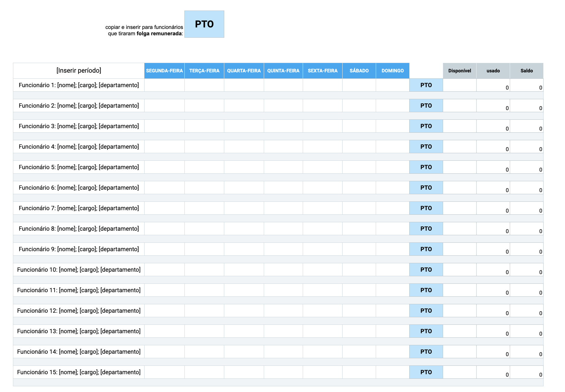Viewport: 565px width, 392px height.
Task: Select the Funcionário 10 name cell
Action: [x=79, y=270]
